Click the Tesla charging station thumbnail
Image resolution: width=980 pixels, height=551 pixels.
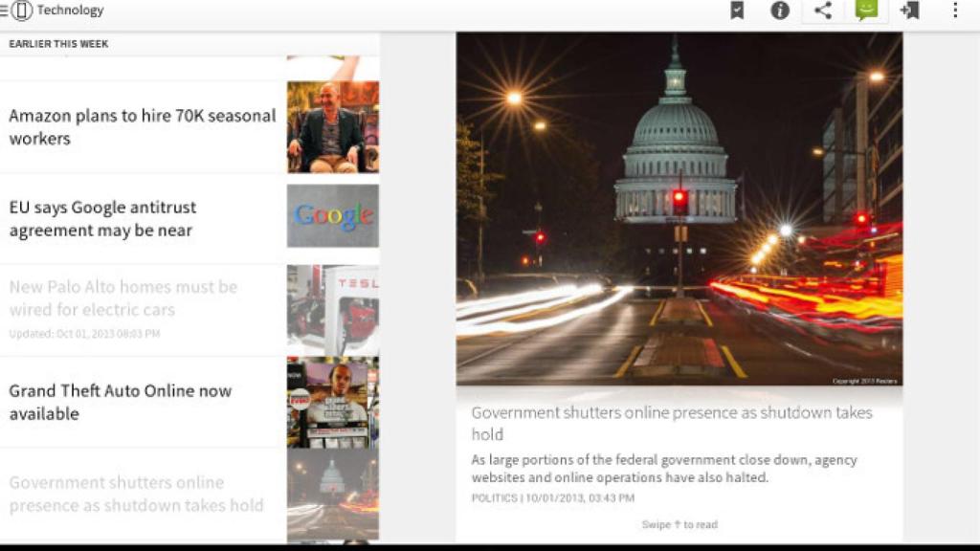pos(333,310)
